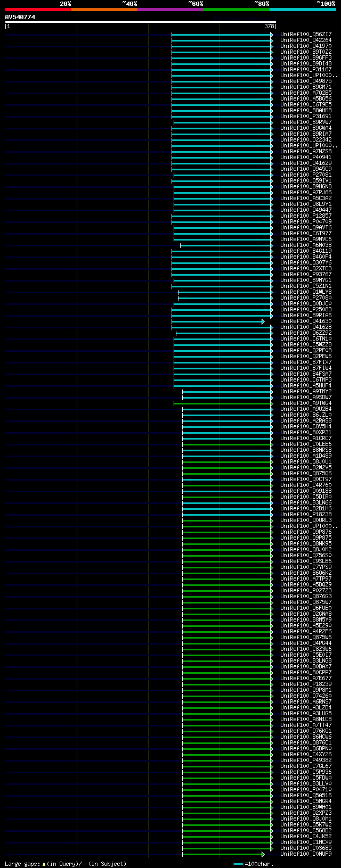Click the query end position 378

[269, 26]
